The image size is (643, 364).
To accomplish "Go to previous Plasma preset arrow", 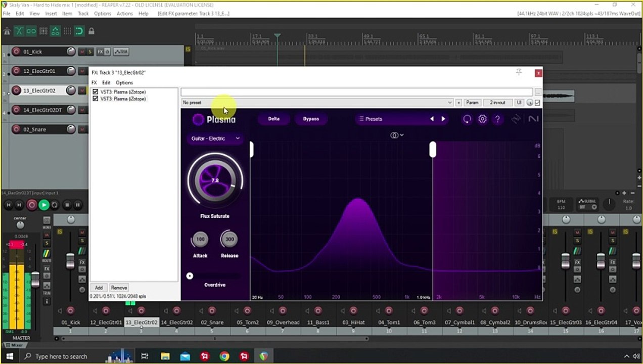I will pos(432,119).
